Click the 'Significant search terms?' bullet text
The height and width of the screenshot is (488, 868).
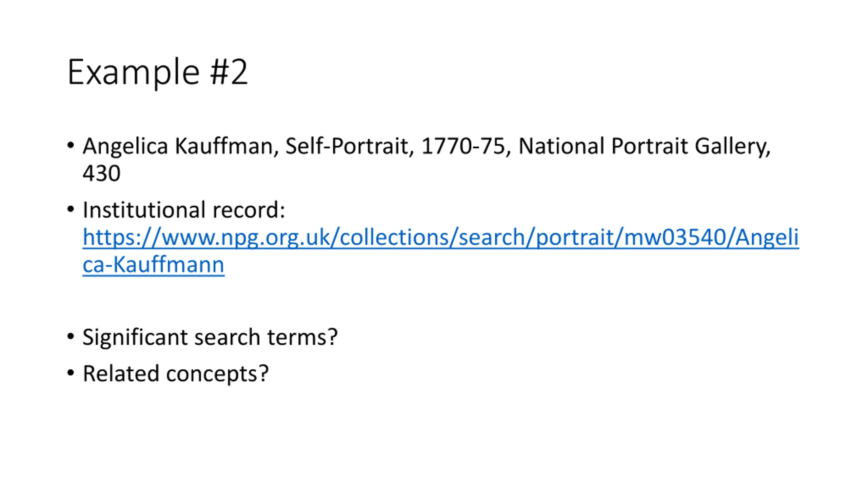(210, 338)
